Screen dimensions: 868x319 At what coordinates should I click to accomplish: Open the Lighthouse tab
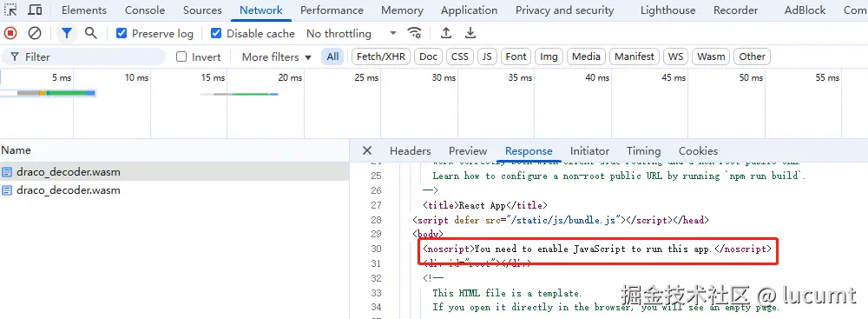point(668,10)
